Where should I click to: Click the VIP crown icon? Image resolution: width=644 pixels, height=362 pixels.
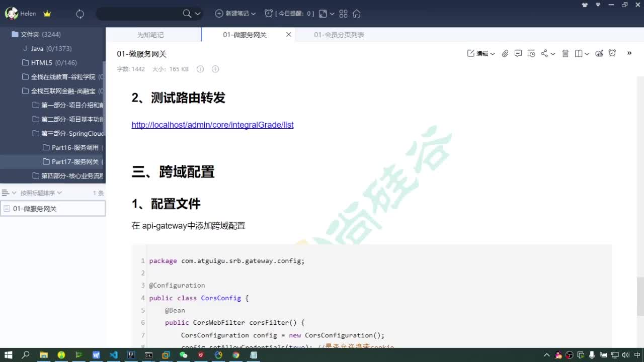coord(47,14)
